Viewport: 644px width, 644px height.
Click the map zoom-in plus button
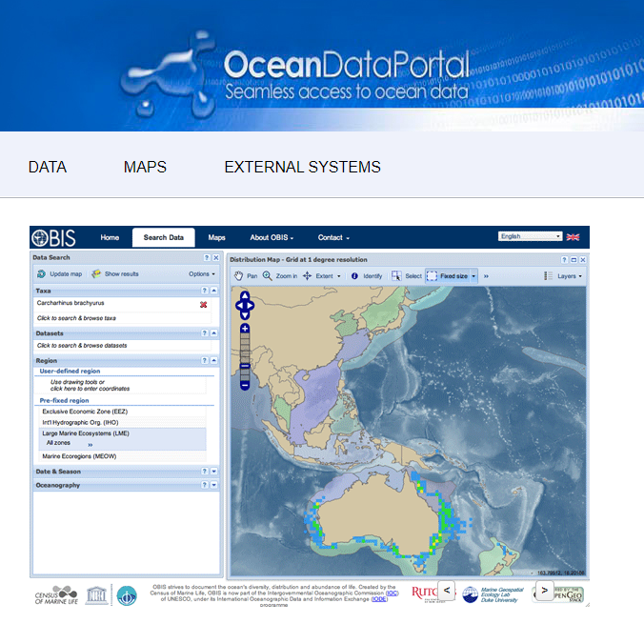(x=245, y=329)
